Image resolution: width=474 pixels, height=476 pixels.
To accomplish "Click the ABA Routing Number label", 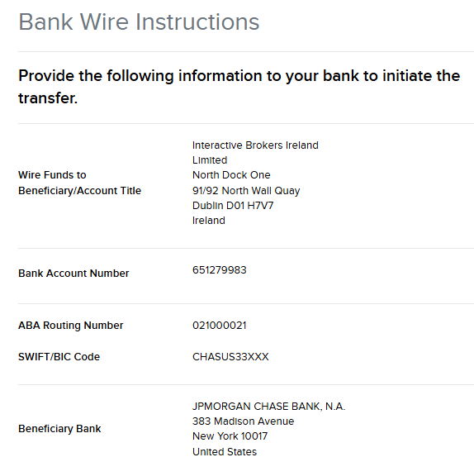I will tap(71, 325).
